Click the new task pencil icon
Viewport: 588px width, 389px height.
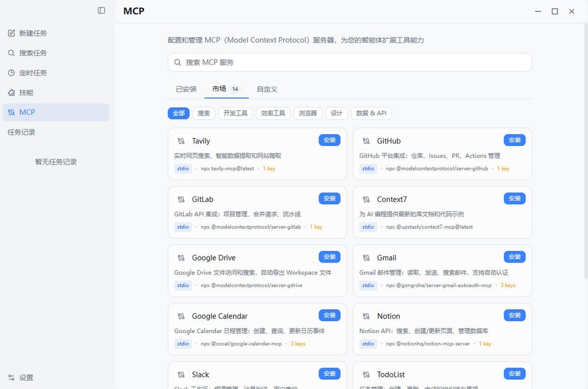11,33
